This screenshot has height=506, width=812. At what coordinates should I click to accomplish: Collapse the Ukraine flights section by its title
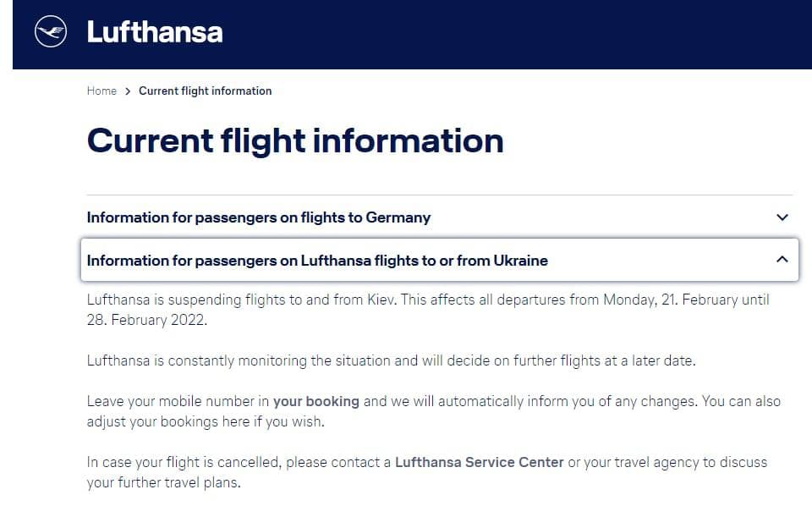[x=317, y=261]
